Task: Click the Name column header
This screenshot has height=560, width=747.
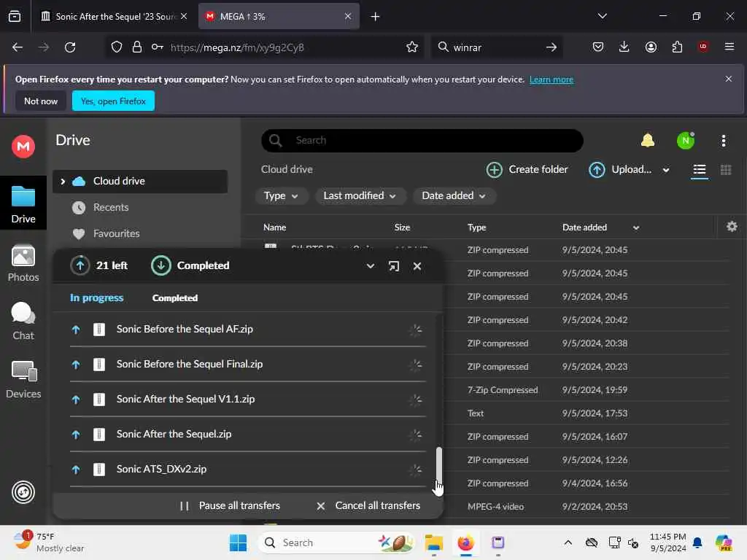Action: [x=275, y=227]
